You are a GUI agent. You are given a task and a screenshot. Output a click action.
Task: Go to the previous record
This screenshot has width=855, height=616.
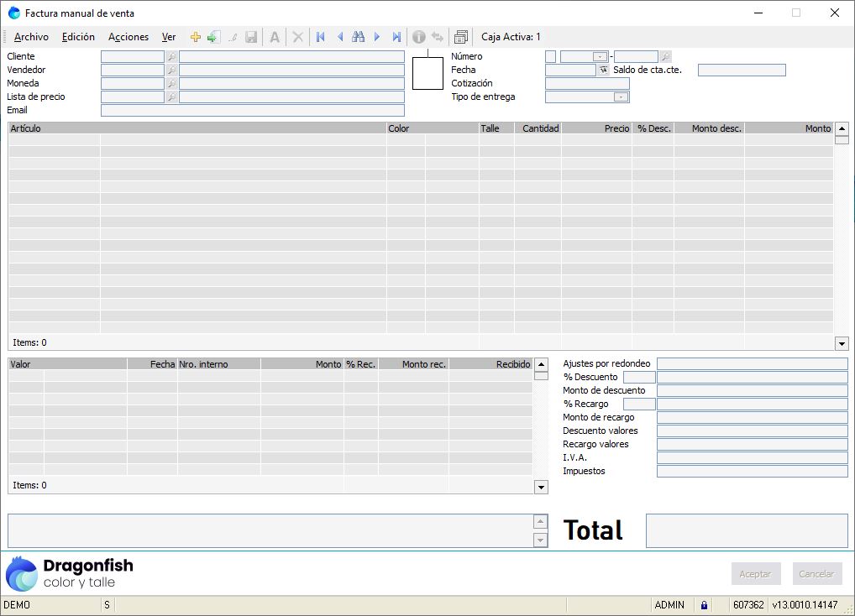(x=339, y=37)
